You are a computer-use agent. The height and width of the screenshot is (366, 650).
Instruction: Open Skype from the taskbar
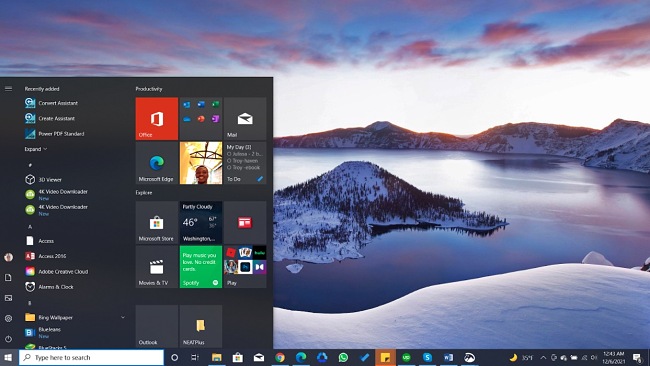(x=427, y=357)
